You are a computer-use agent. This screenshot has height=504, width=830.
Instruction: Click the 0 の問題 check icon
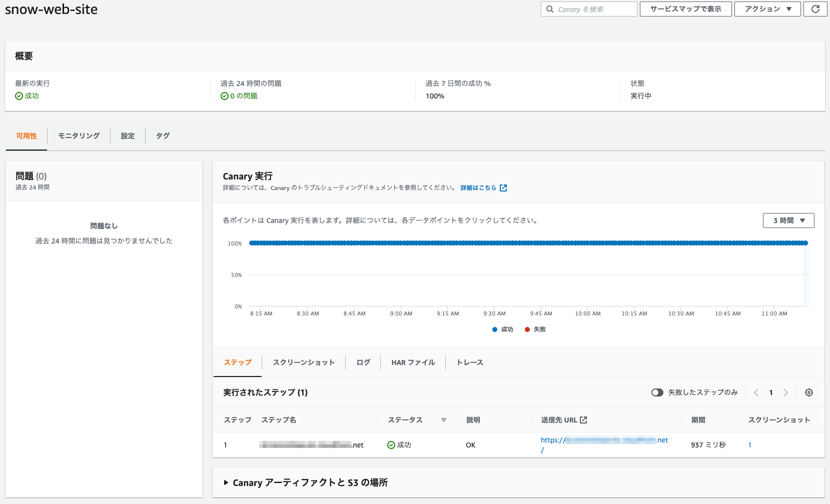225,96
